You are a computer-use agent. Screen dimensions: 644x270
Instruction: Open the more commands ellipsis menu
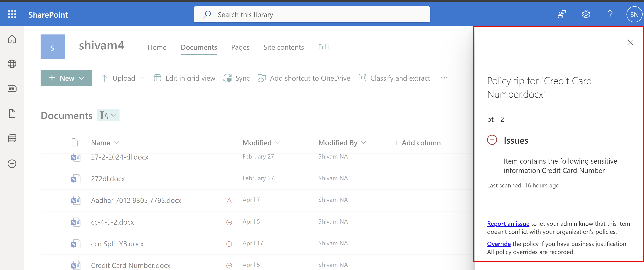pos(444,78)
